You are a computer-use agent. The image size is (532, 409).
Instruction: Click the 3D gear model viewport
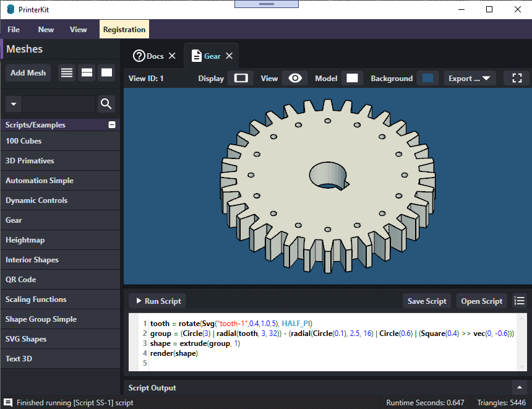328,186
